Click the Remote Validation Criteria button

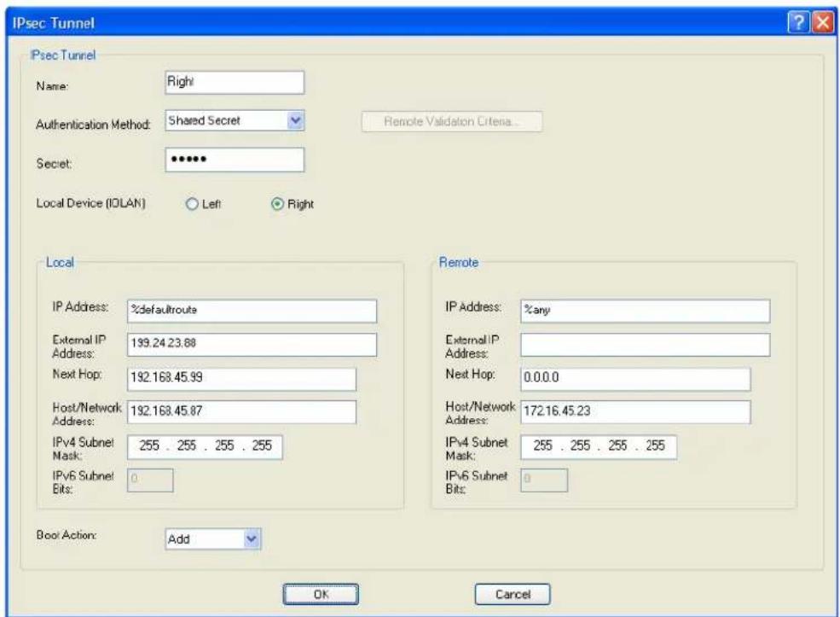point(452,122)
